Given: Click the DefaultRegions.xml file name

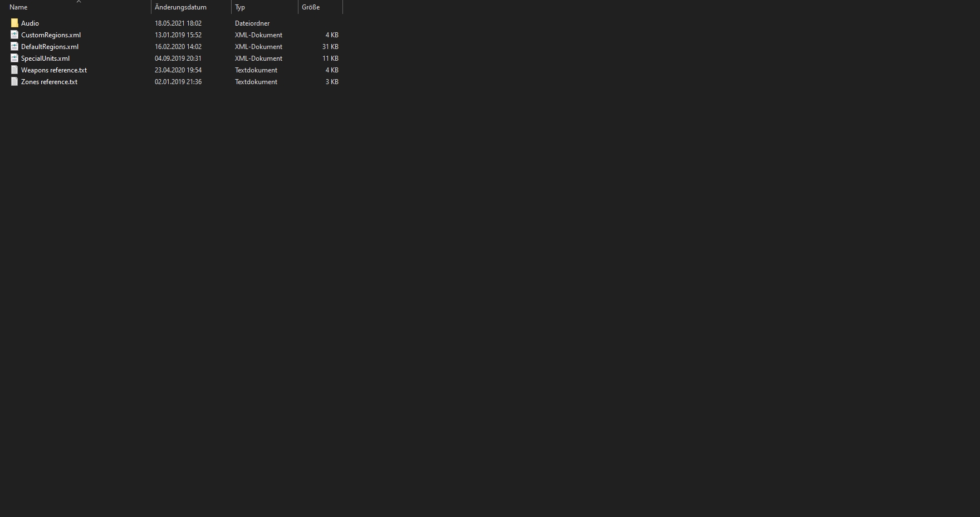Looking at the screenshot, I should point(50,47).
